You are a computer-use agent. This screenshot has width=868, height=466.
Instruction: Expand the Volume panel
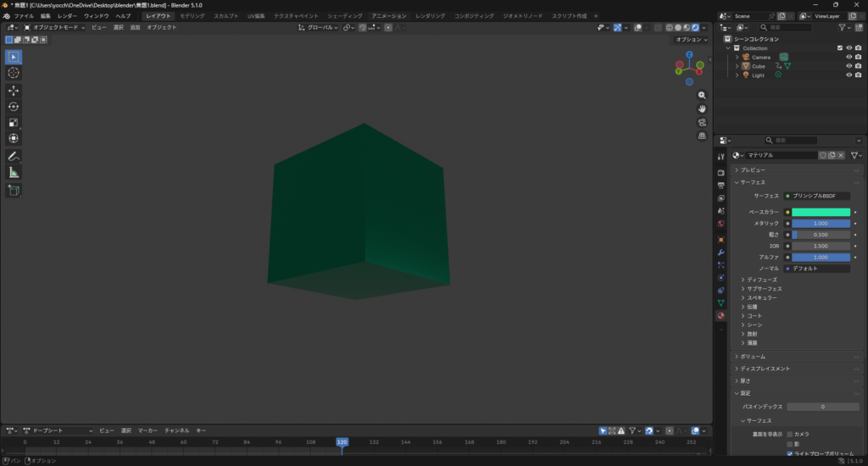point(753,357)
